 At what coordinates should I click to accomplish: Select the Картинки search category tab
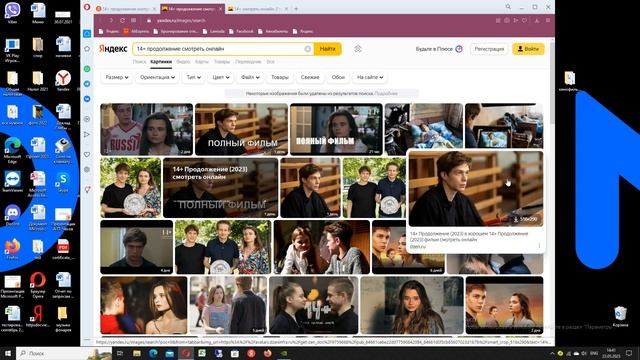161,62
